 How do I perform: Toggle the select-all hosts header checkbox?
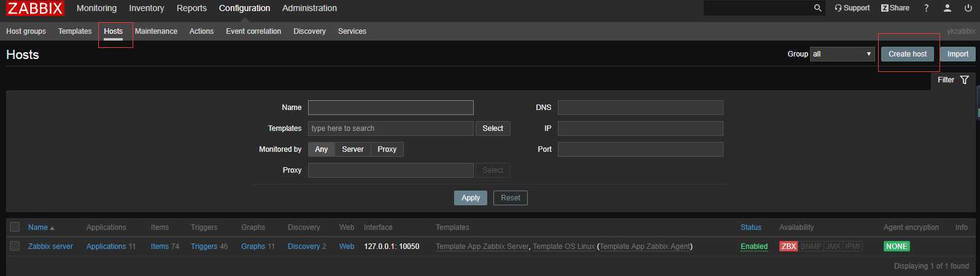[x=15, y=227]
